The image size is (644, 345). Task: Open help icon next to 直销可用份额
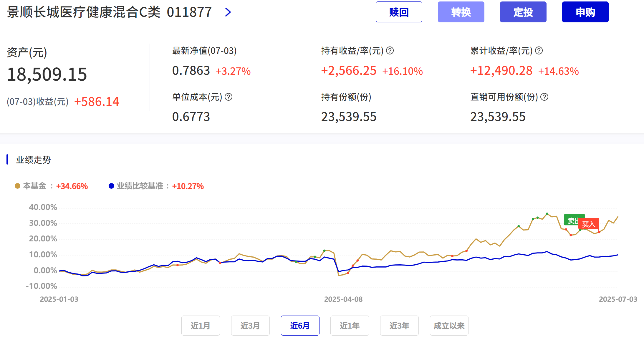pyautogui.click(x=544, y=97)
